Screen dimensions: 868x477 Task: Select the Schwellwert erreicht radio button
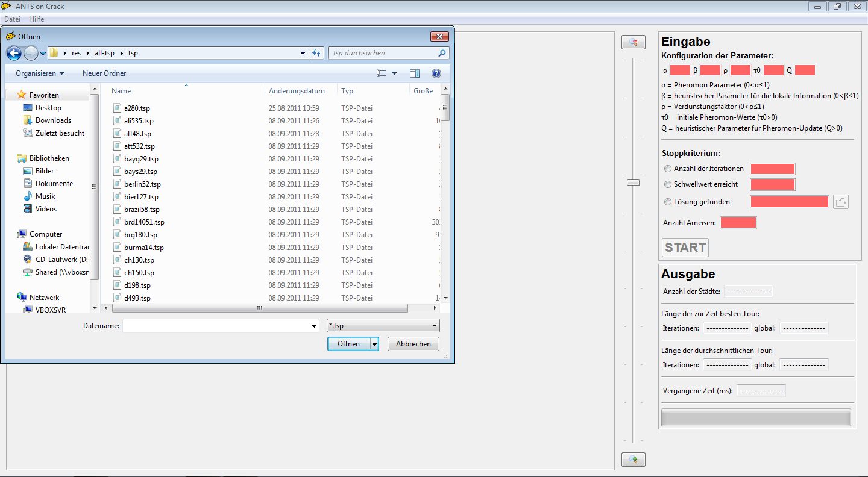[667, 184]
